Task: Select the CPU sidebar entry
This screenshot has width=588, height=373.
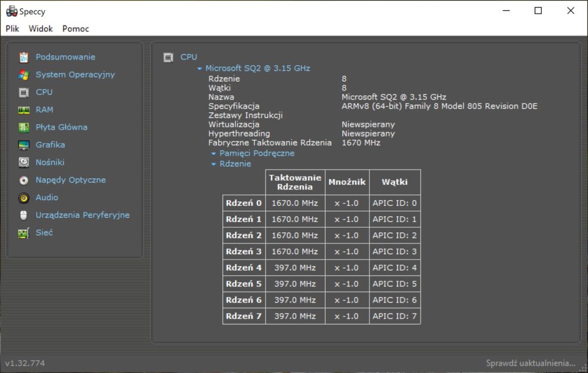Action: point(44,92)
